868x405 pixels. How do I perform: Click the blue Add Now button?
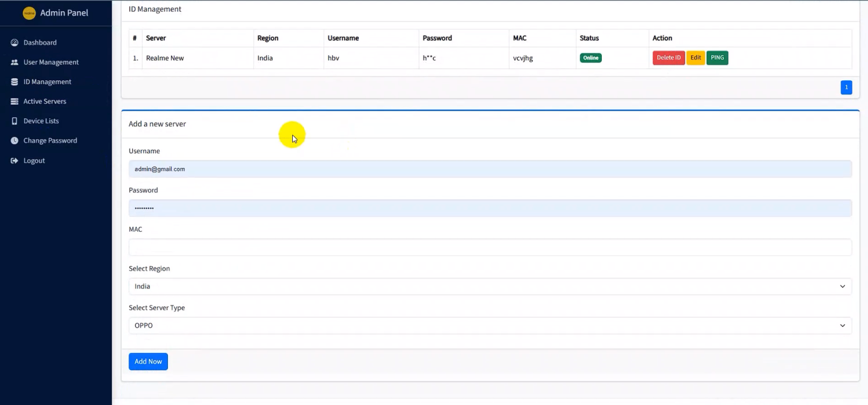pyautogui.click(x=148, y=361)
